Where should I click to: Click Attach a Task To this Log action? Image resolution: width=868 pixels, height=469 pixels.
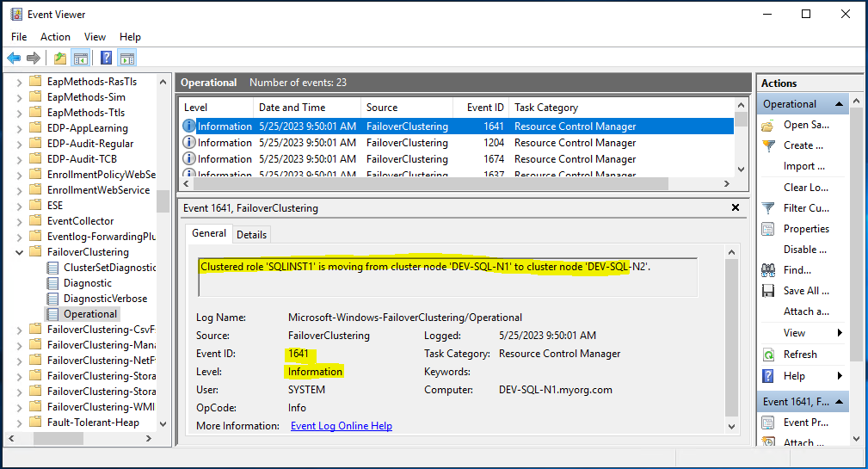click(806, 312)
